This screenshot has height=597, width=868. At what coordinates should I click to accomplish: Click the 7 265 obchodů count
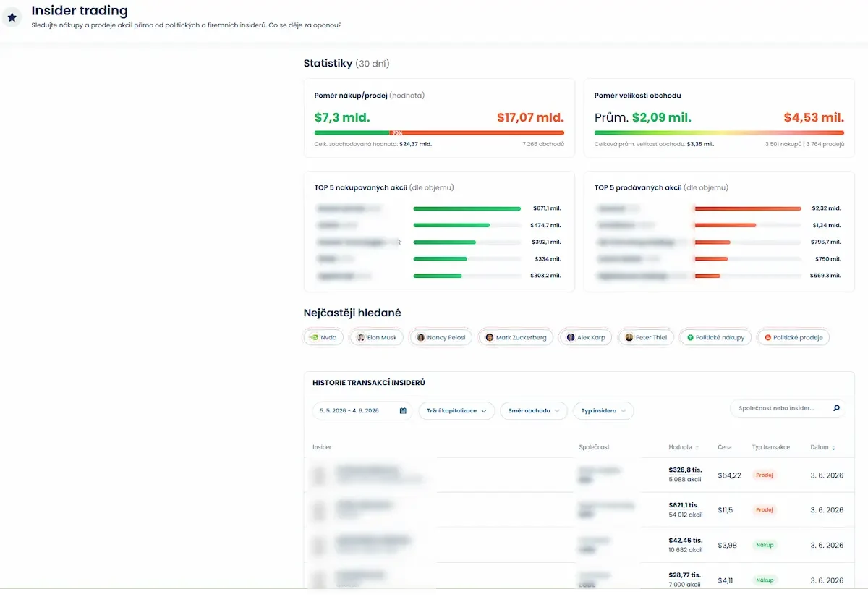pyautogui.click(x=543, y=144)
